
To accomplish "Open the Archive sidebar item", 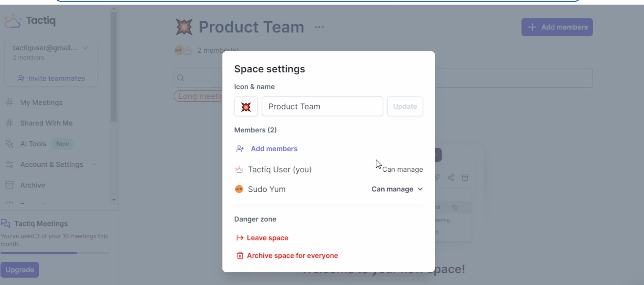I will [x=32, y=185].
